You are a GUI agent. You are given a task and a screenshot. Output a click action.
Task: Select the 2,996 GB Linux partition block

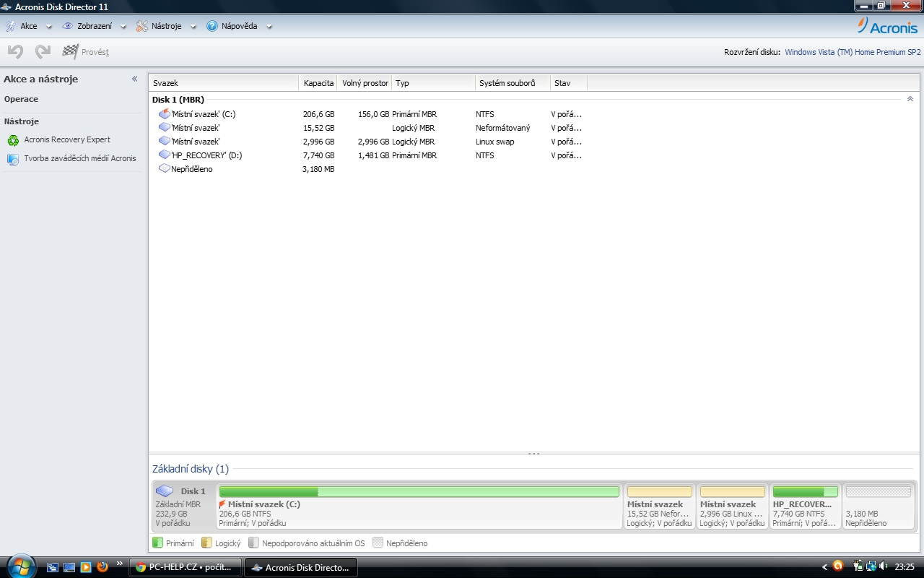[x=733, y=506]
